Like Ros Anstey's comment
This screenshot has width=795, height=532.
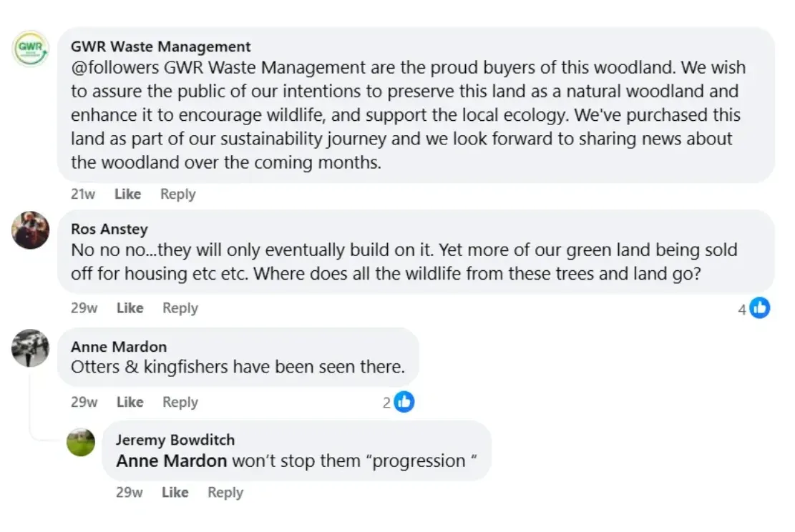130,308
